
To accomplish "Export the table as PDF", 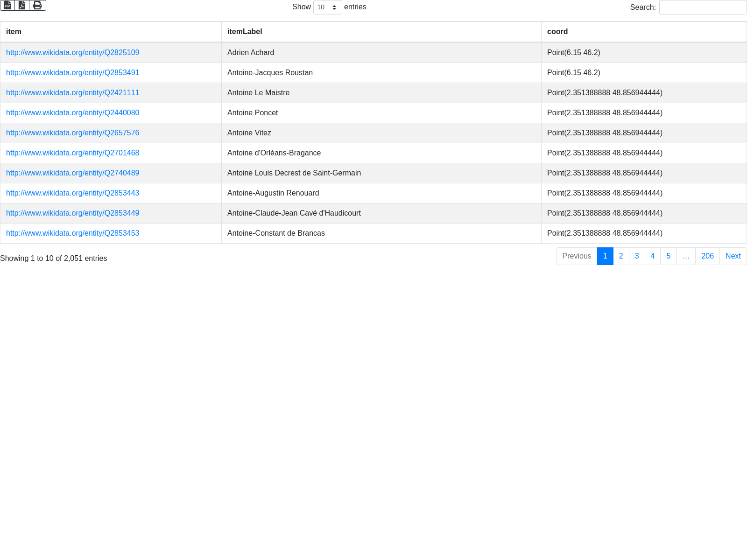I will 22,6.
